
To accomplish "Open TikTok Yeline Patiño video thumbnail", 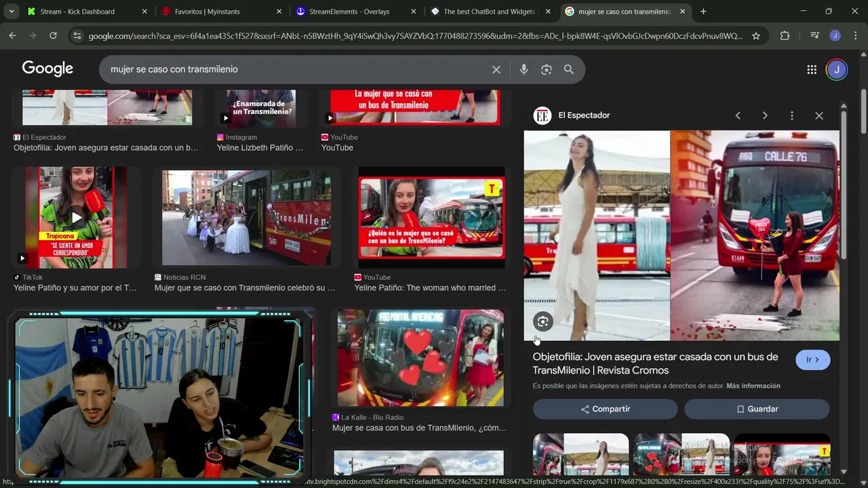I will tap(76, 218).
